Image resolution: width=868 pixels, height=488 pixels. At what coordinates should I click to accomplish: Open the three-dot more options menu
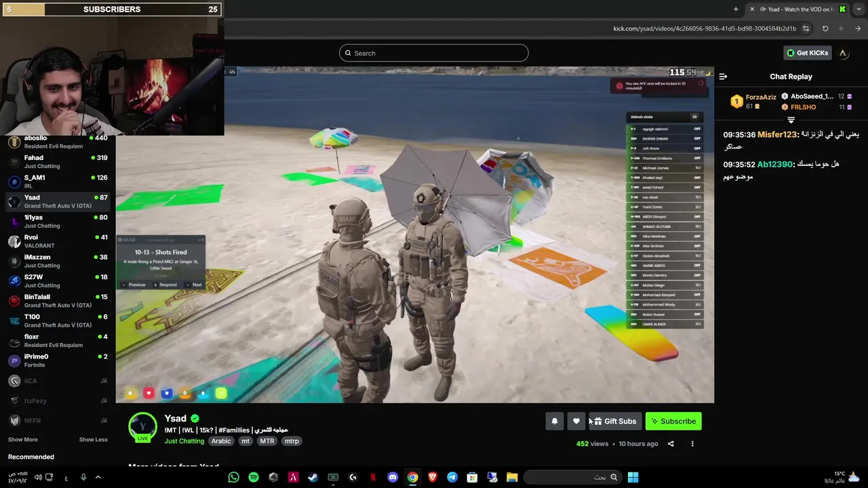click(692, 444)
